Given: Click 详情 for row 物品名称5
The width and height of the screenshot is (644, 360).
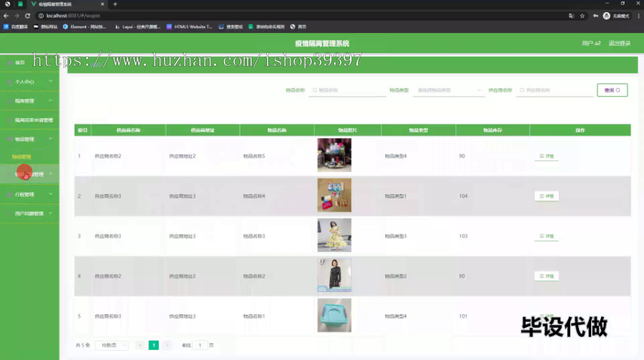Looking at the screenshot, I should pyautogui.click(x=547, y=156).
